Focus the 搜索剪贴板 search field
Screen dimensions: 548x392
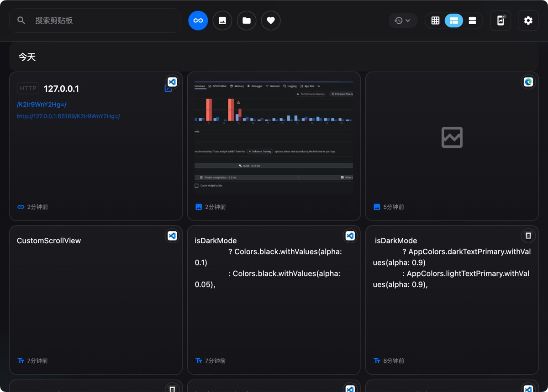[95, 21]
